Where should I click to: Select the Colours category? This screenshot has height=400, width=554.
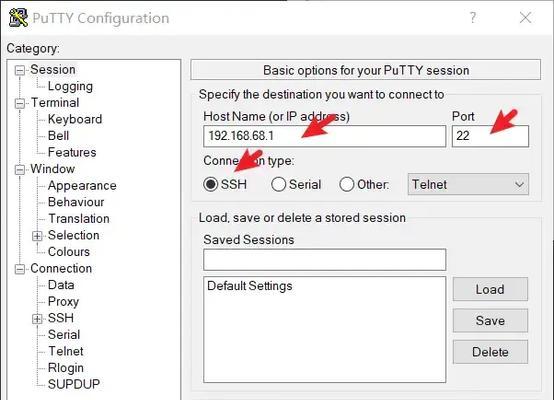click(x=69, y=252)
